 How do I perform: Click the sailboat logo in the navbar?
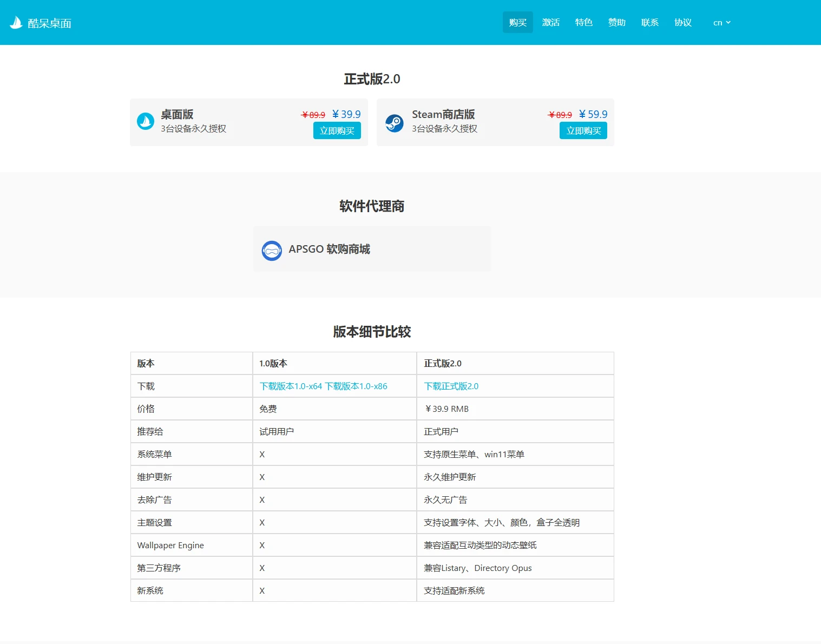coord(16,22)
